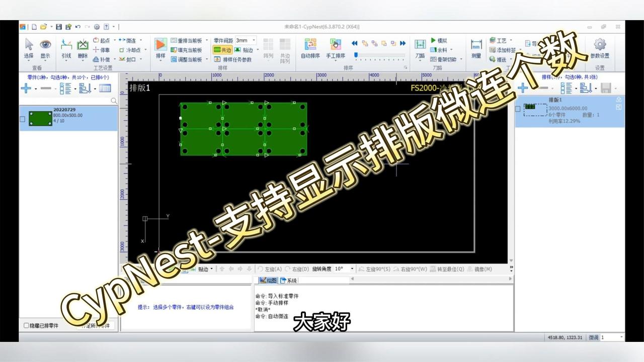Switch to the 系统 tab

tap(291, 281)
